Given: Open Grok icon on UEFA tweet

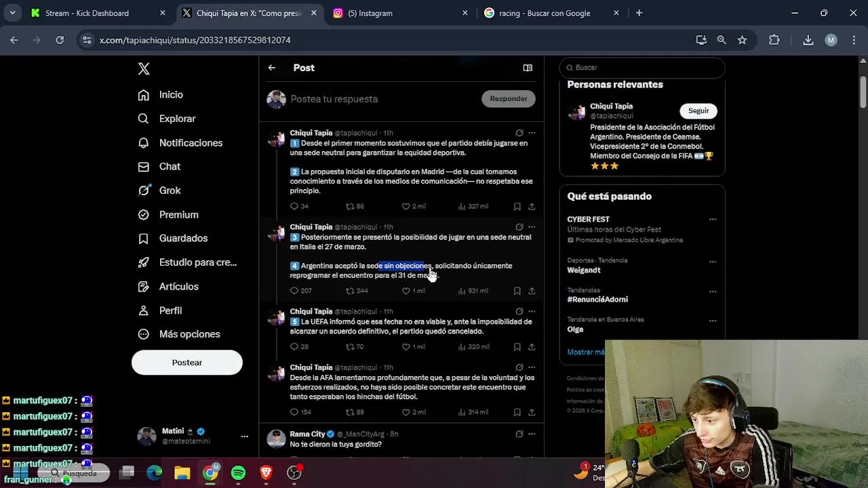Looking at the screenshot, I should 519,312.
